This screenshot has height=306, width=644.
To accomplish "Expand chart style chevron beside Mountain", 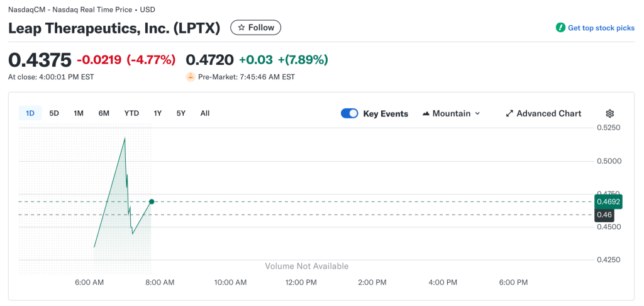I will (477, 113).
